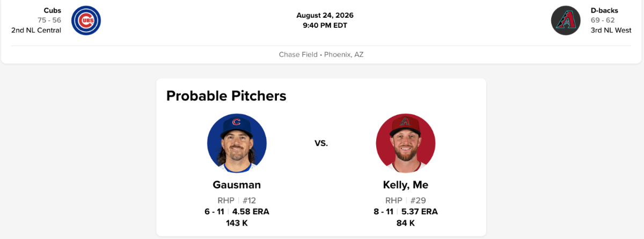The image size is (644, 239).
Task: Select the 3rd NL West standing text
Action: [611, 30]
